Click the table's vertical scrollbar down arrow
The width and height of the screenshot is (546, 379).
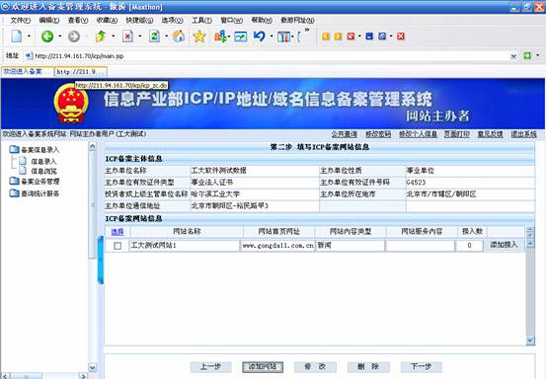click(x=530, y=340)
